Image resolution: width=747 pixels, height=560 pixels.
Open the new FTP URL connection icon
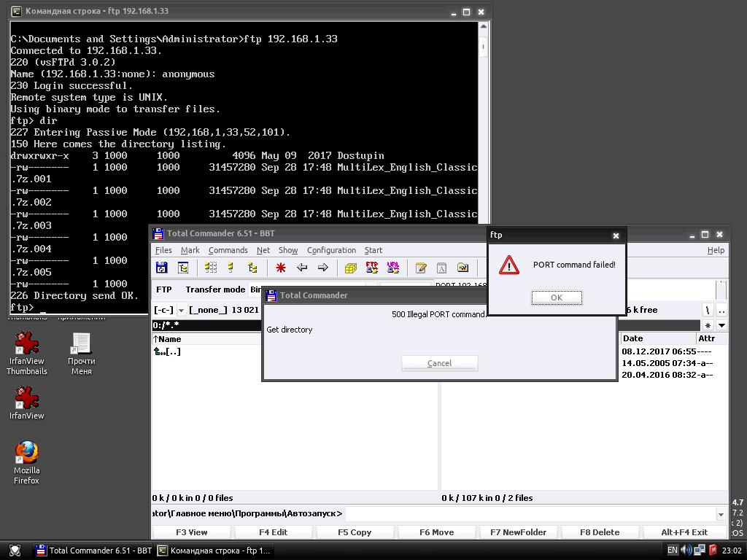coord(393,268)
